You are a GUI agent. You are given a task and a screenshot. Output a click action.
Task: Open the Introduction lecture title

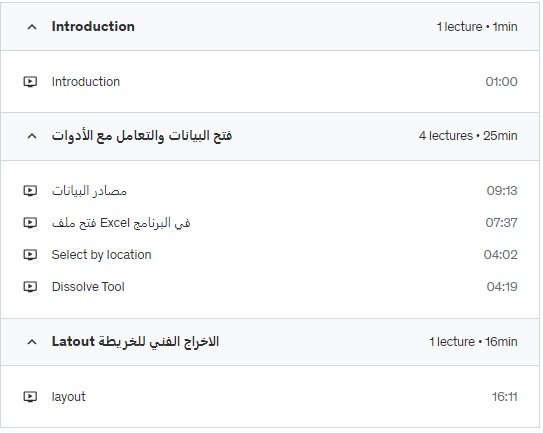point(86,82)
